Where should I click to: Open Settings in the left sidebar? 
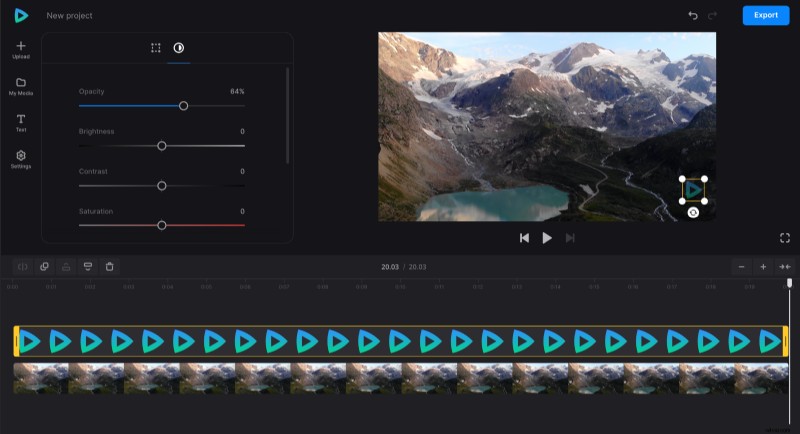(21, 160)
